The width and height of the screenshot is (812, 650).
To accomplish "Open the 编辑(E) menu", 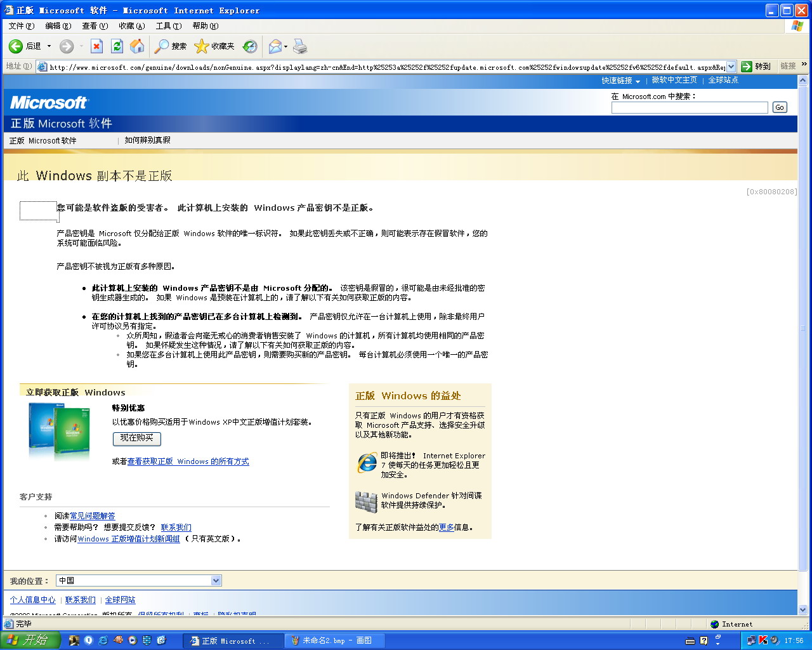I will pyautogui.click(x=58, y=26).
